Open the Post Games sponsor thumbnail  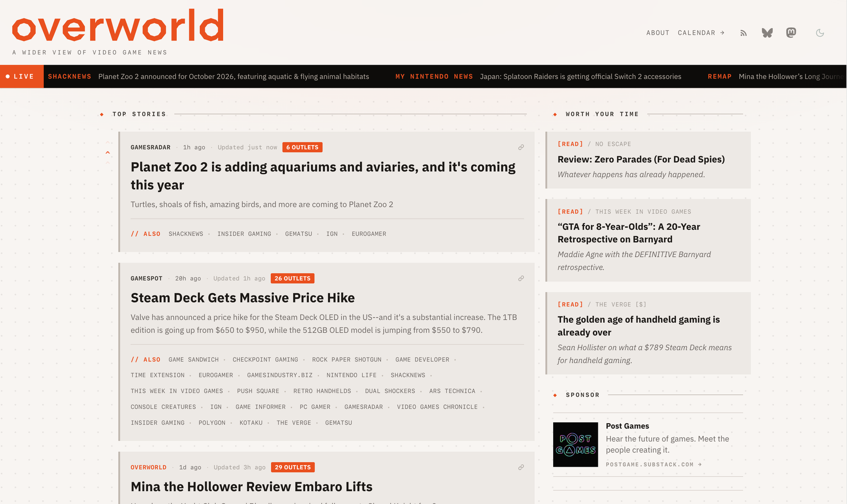coord(575,444)
